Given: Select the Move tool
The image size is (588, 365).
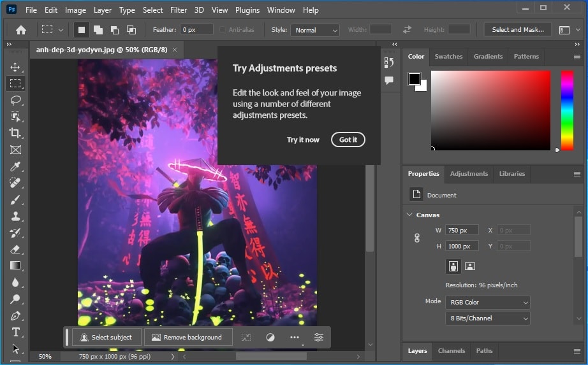Looking at the screenshot, I should coord(15,67).
